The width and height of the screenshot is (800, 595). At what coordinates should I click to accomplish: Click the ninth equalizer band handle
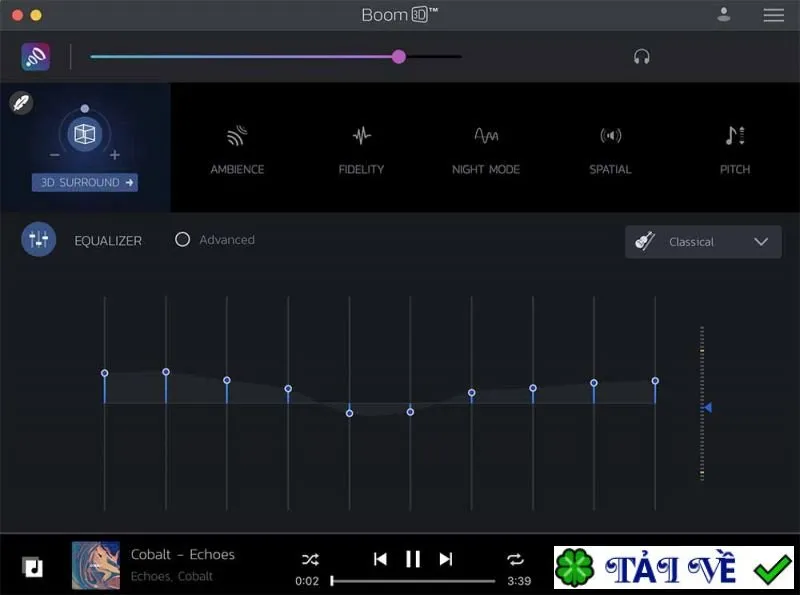click(594, 383)
